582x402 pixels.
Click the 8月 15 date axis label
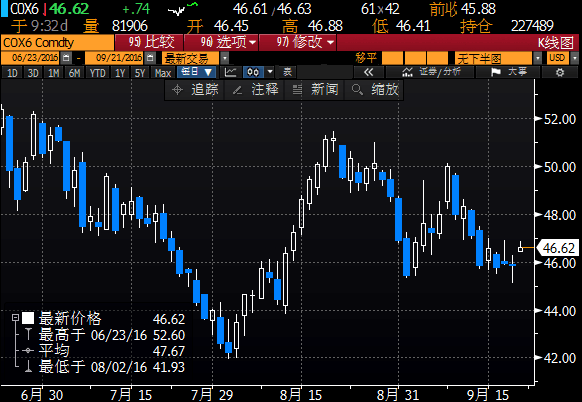click(300, 395)
